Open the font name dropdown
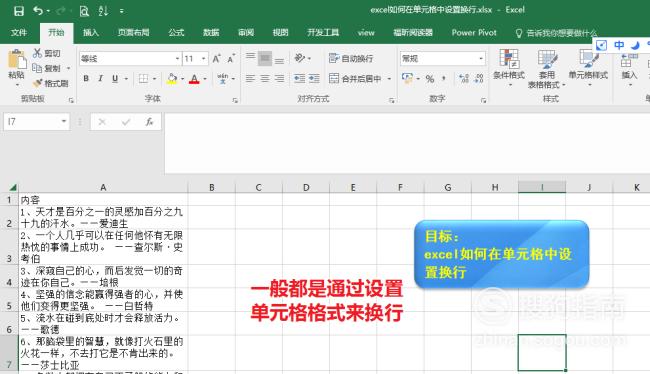Screen dimensions: 650x374 coord(177,59)
